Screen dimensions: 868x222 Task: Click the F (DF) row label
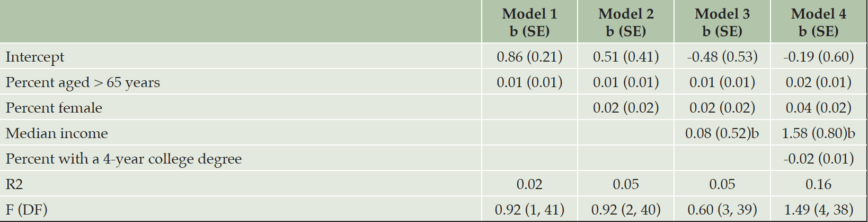pyautogui.click(x=26, y=210)
